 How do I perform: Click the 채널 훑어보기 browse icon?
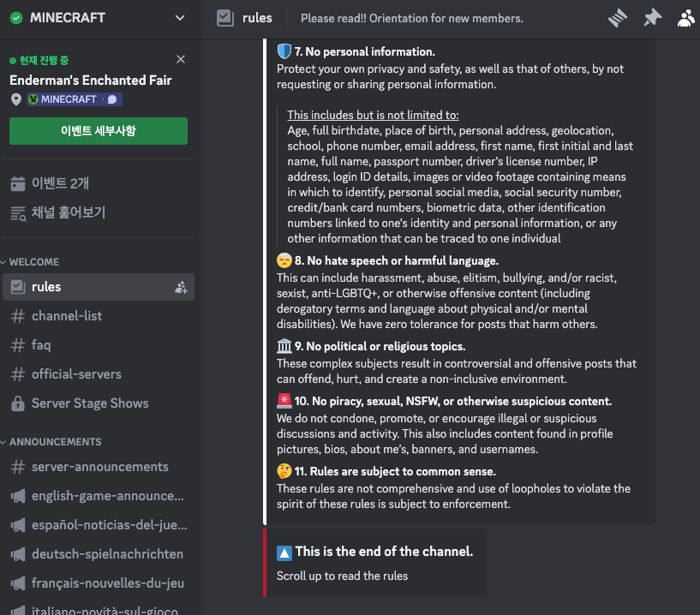pos(18,213)
